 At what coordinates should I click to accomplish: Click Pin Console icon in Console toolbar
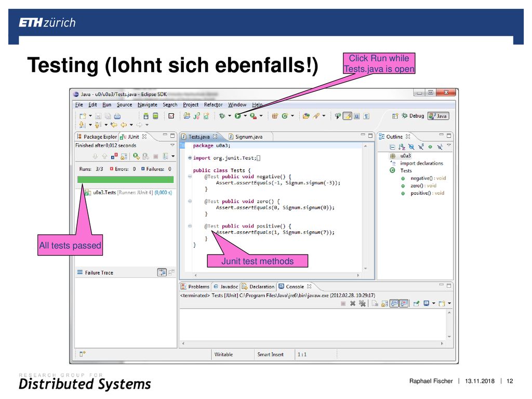(x=416, y=303)
